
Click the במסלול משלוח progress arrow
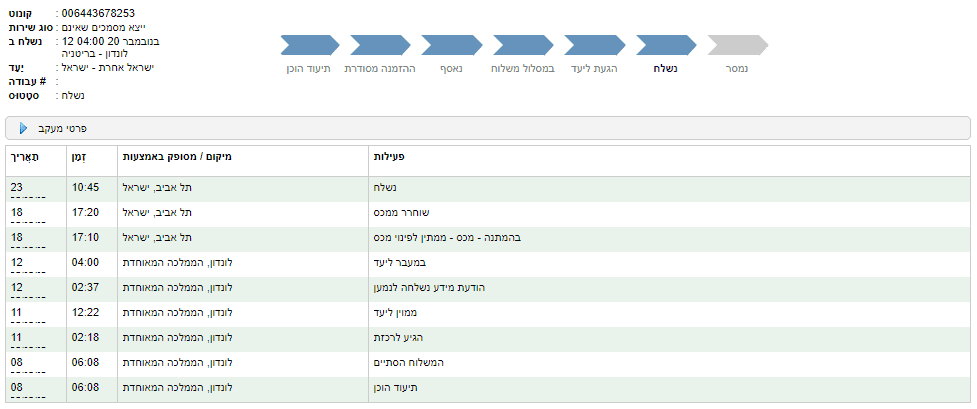coord(524,44)
